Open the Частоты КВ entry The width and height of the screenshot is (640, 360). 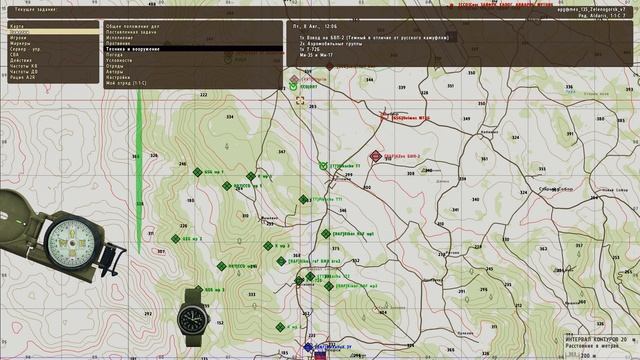(23, 66)
